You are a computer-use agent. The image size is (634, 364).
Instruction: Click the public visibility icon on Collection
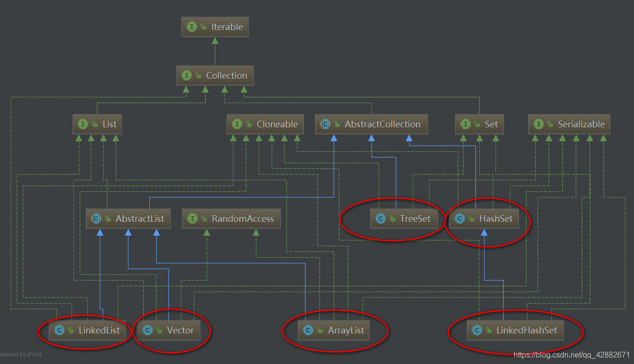tap(199, 76)
